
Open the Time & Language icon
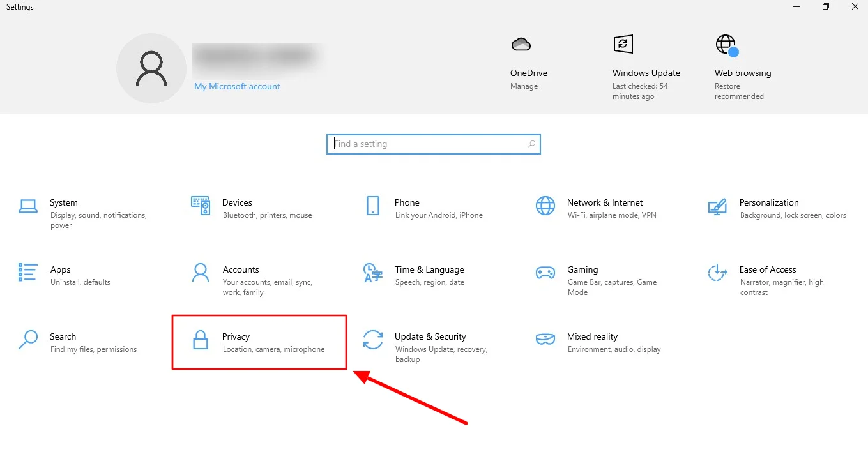[373, 273]
